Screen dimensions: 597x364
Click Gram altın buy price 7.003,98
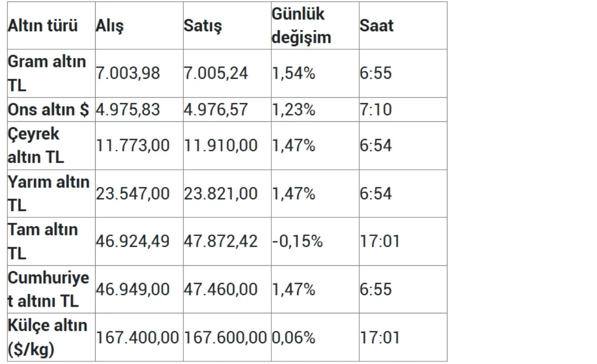(128, 73)
